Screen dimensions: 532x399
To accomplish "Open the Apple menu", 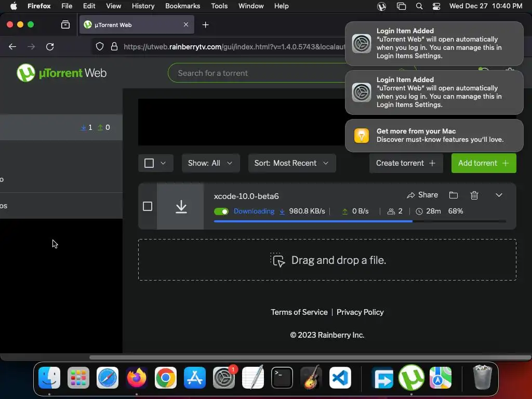I will 14,6.
